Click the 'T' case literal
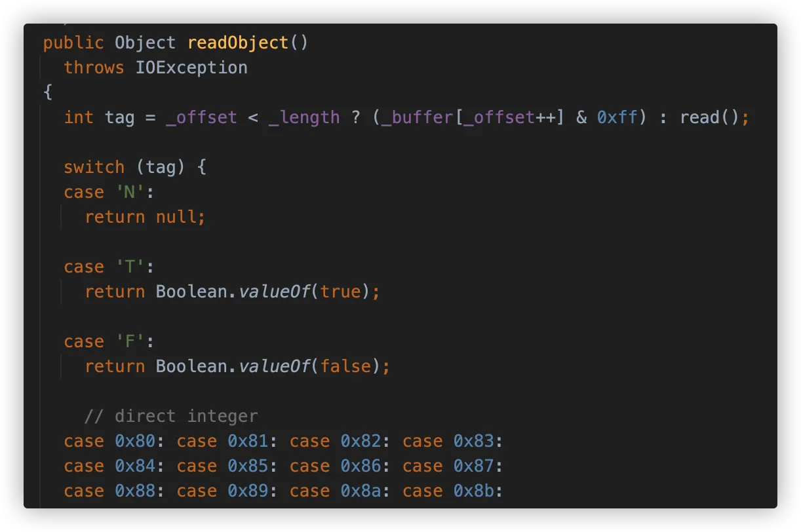Image resolution: width=801 pixels, height=532 pixels. pyautogui.click(x=130, y=267)
